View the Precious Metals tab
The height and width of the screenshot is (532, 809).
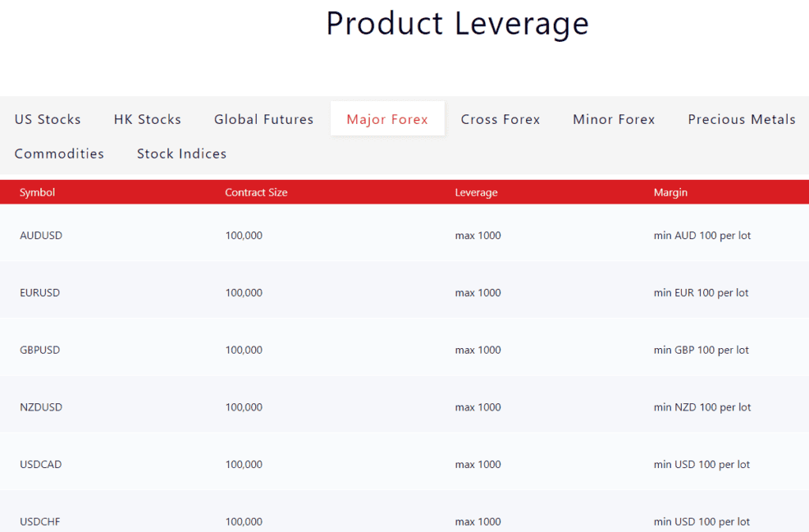[x=741, y=119]
